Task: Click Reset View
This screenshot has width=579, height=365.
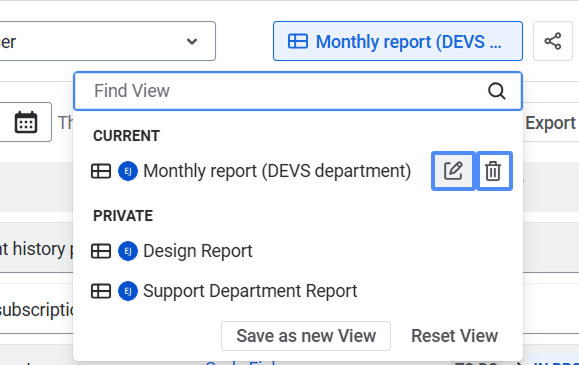Action: tap(455, 336)
